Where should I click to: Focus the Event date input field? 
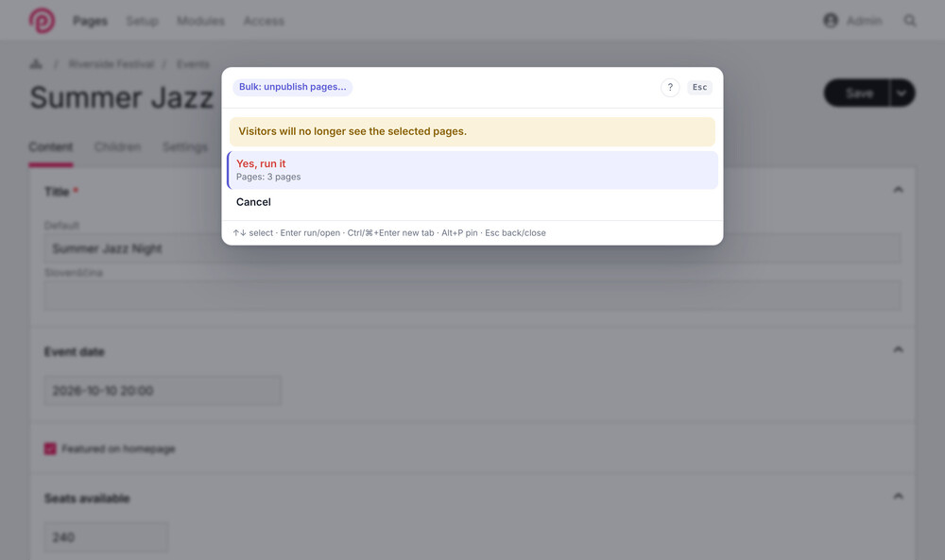coord(163,391)
